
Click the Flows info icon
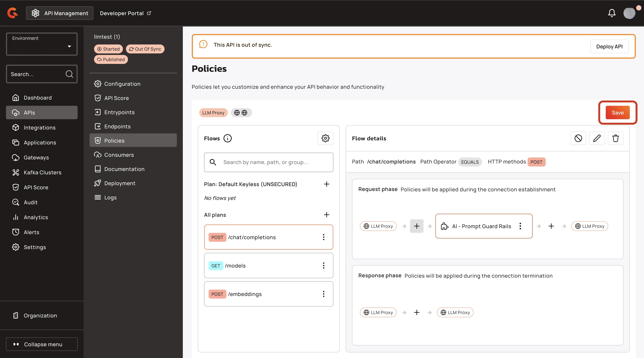227,138
